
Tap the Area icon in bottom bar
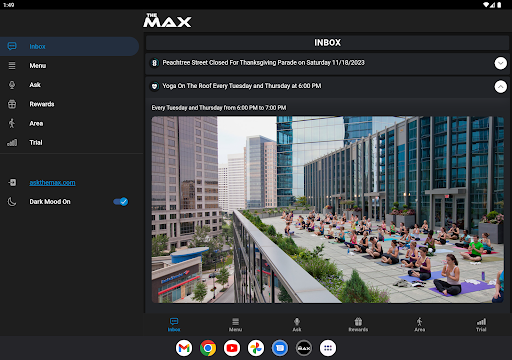(420, 325)
